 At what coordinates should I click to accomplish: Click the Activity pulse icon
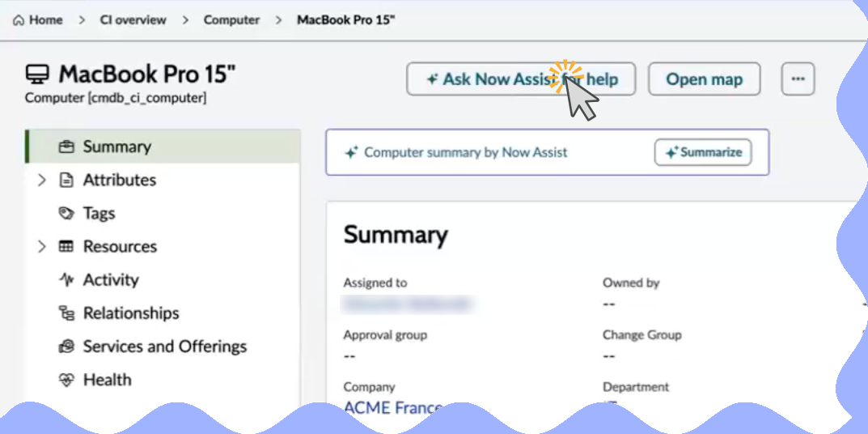pyautogui.click(x=66, y=280)
